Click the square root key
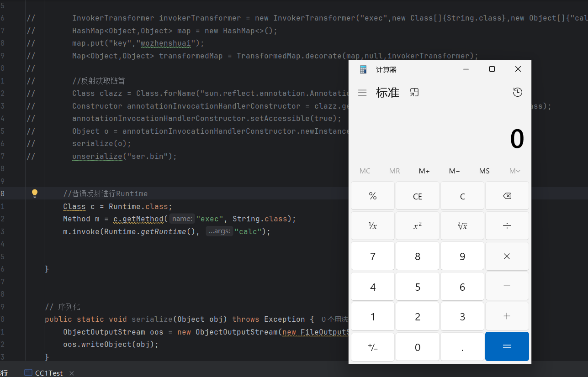Screen dimensions: 588x377 [462, 226]
